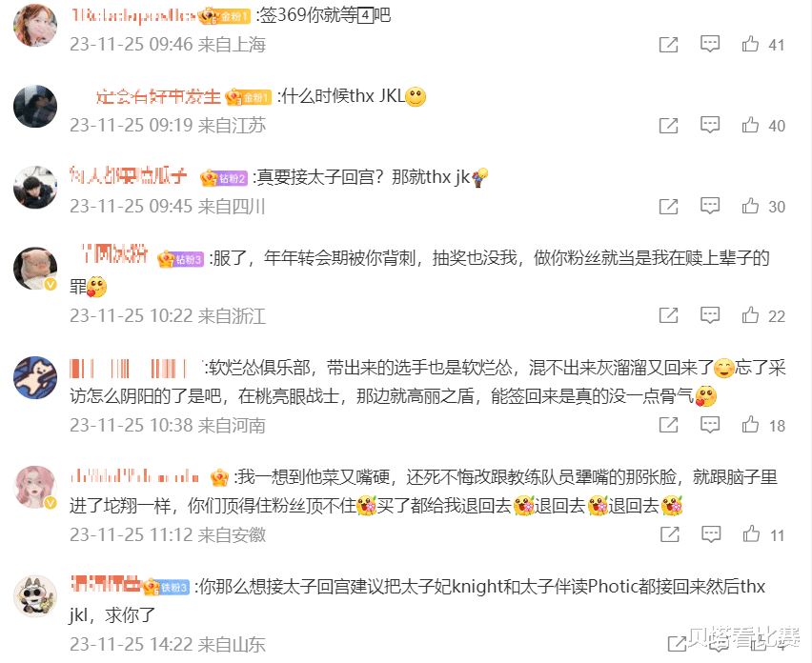The image size is (812, 663).
Task: Open avatar of the 上海 commenter
Action: 34,25
